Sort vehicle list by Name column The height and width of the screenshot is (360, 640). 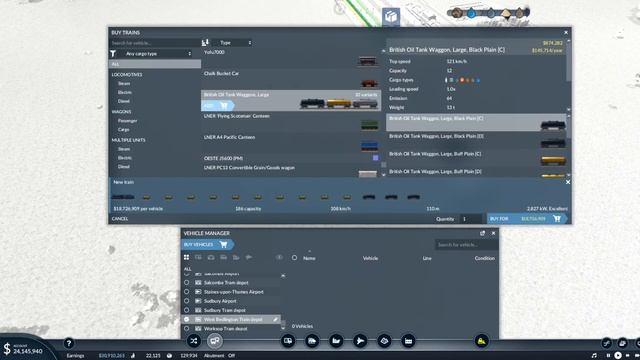coord(309,258)
